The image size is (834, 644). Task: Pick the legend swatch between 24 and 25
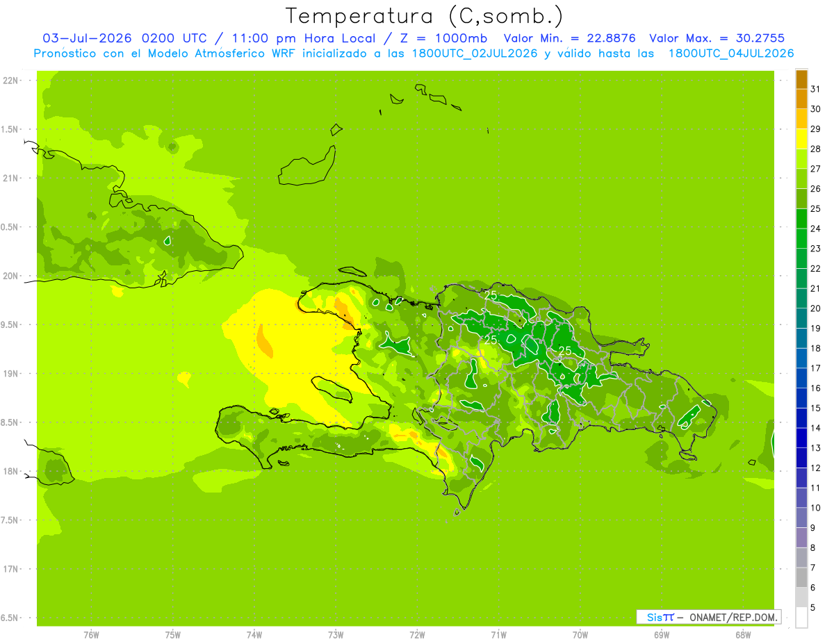801,219
